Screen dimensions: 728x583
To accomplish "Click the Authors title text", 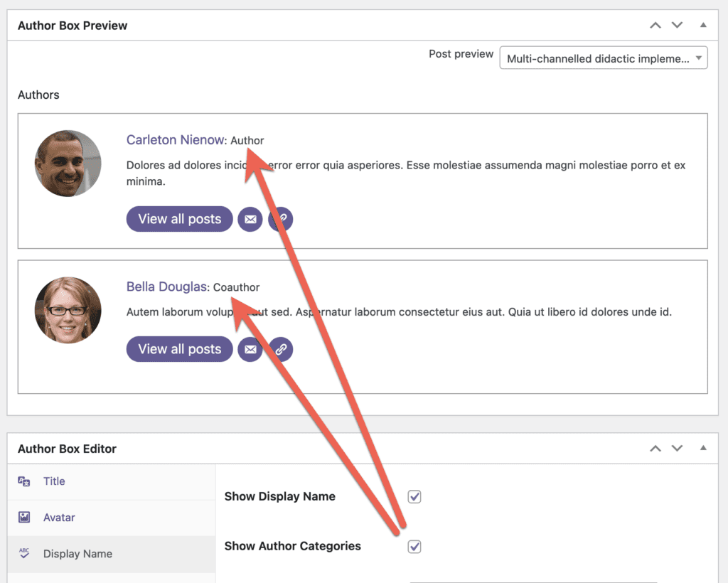I will [38, 95].
